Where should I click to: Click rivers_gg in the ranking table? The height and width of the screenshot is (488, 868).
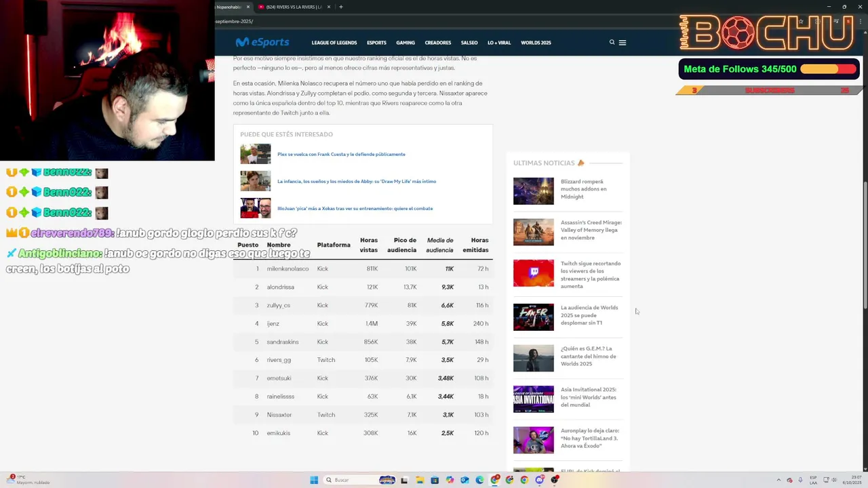279,360
